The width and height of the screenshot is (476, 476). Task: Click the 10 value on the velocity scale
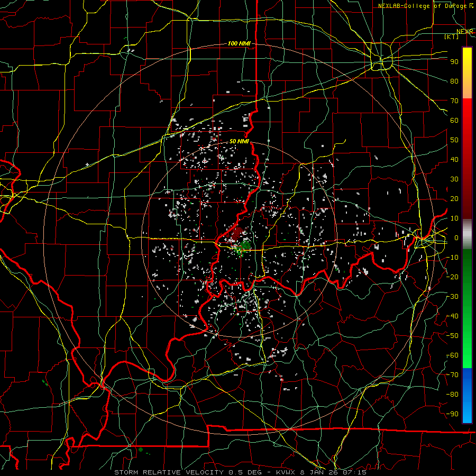point(454,218)
